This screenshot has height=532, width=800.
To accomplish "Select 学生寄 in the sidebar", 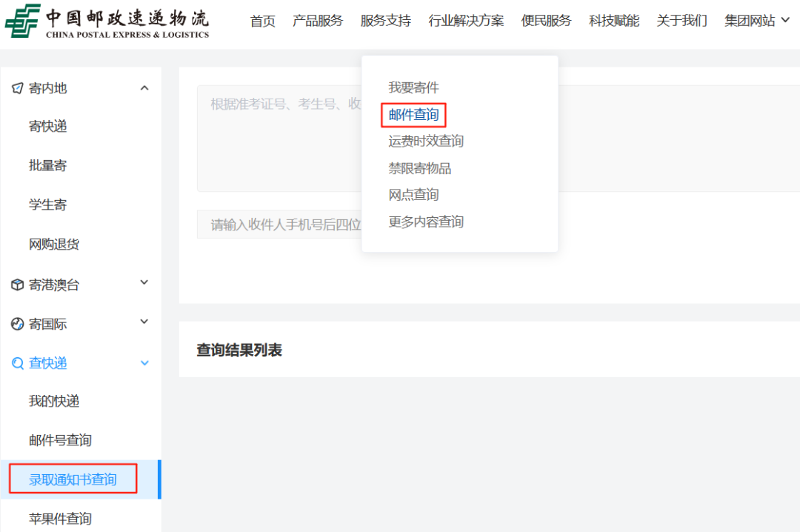I will pyautogui.click(x=47, y=205).
